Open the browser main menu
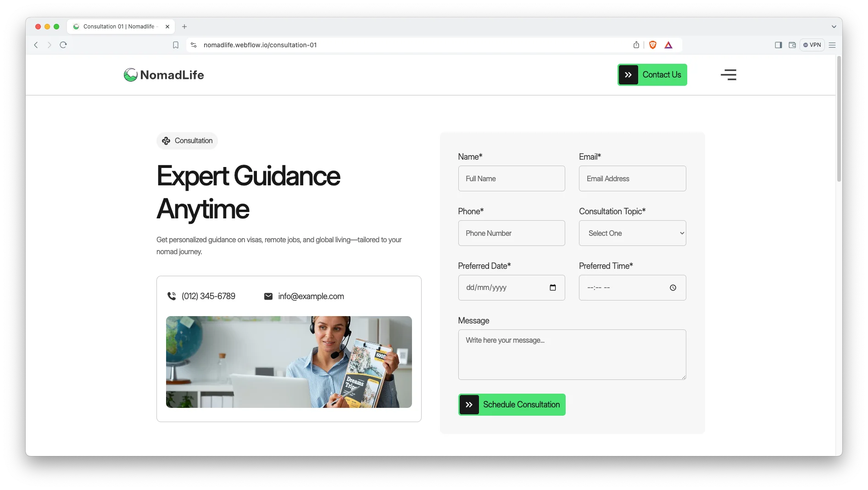This screenshot has height=490, width=868. click(x=832, y=45)
